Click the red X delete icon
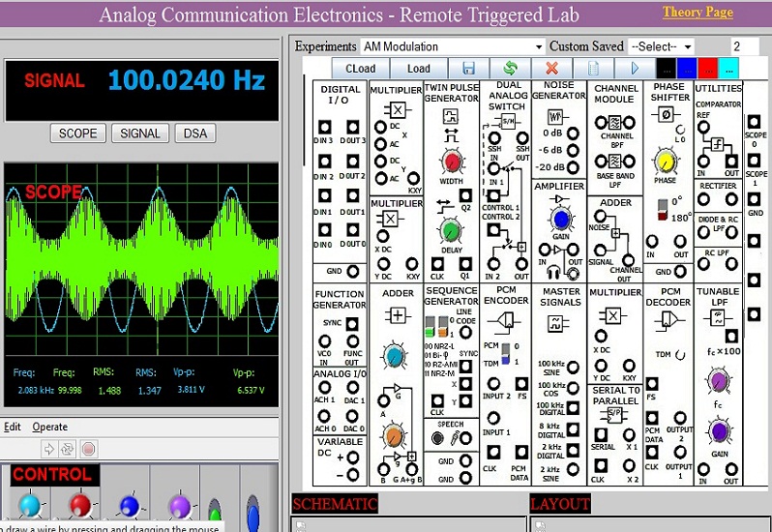This screenshot has width=772, height=532. [x=551, y=69]
